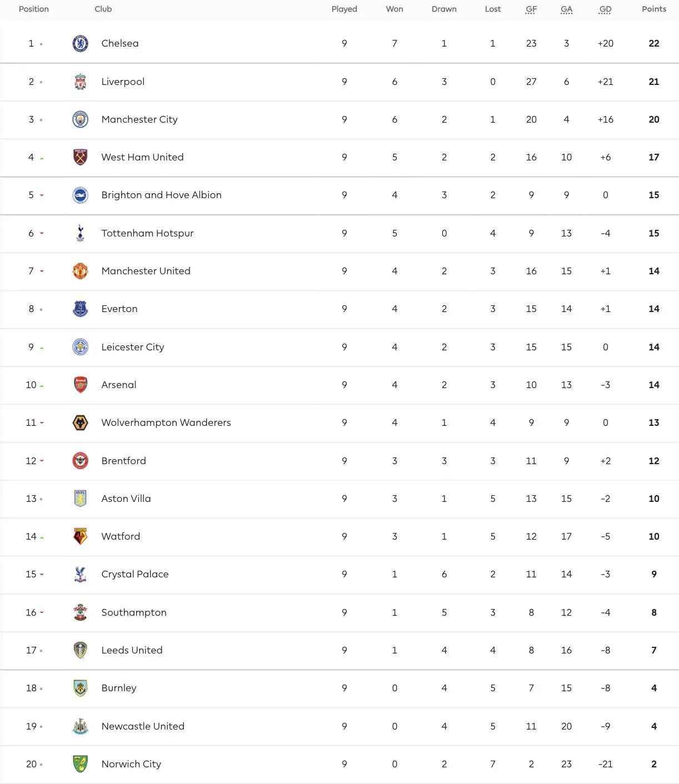
Task: Open the Manchester United club page
Action: click(x=146, y=271)
